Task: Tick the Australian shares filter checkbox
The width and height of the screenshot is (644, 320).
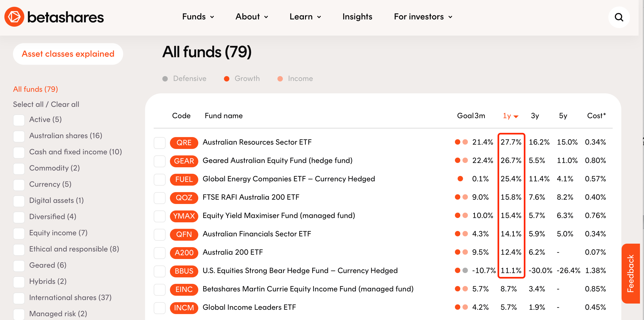Action: click(19, 136)
